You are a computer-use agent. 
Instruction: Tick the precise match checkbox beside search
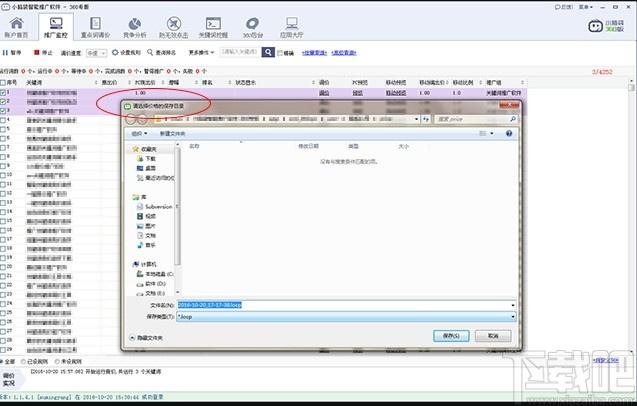coord(280,53)
